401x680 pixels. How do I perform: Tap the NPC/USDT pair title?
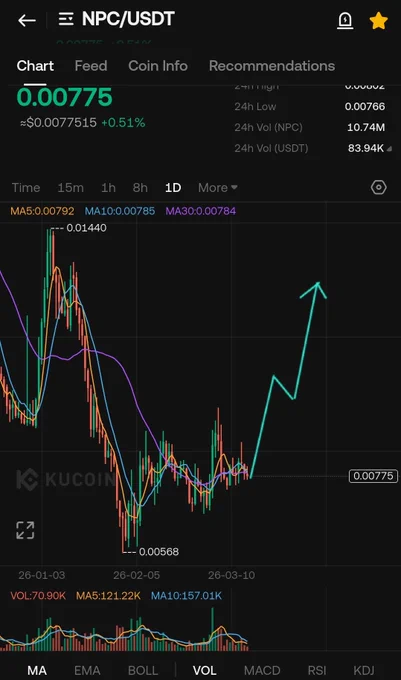[128, 19]
